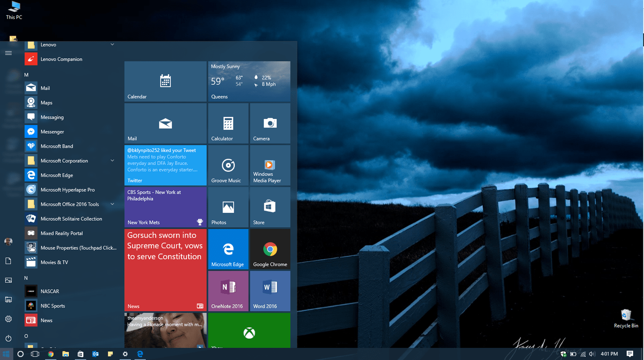Screen dimensions: 644x360
Task: Open NASCAR app from list
Action: click(70, 292)
